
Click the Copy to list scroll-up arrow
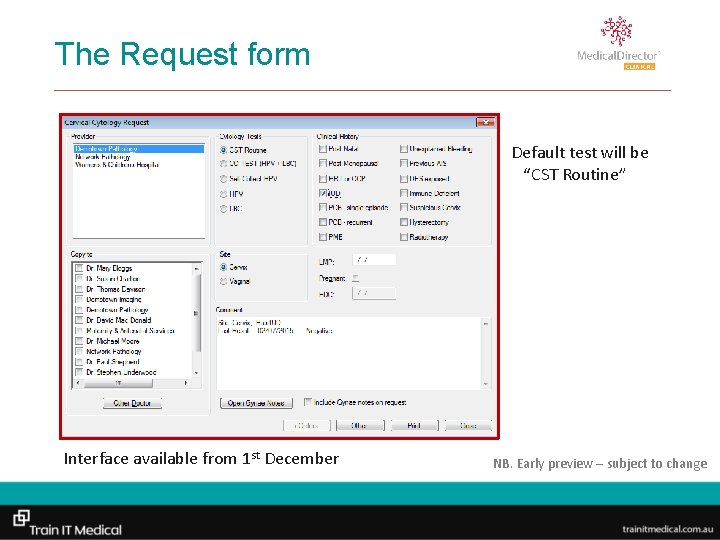(197, 268)
